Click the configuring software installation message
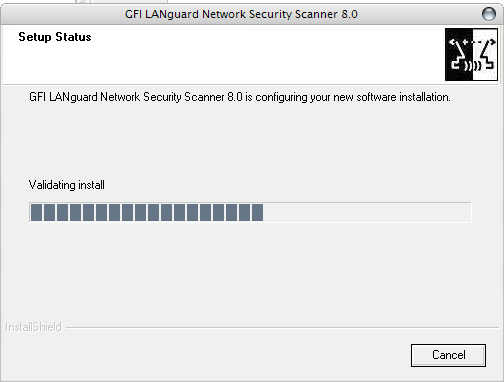Screen dimensions: 504x382 (240, 97)
